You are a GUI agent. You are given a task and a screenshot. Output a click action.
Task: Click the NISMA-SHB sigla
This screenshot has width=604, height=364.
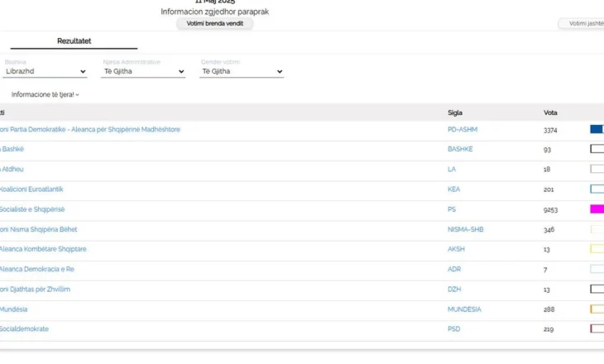coord(465,229)
